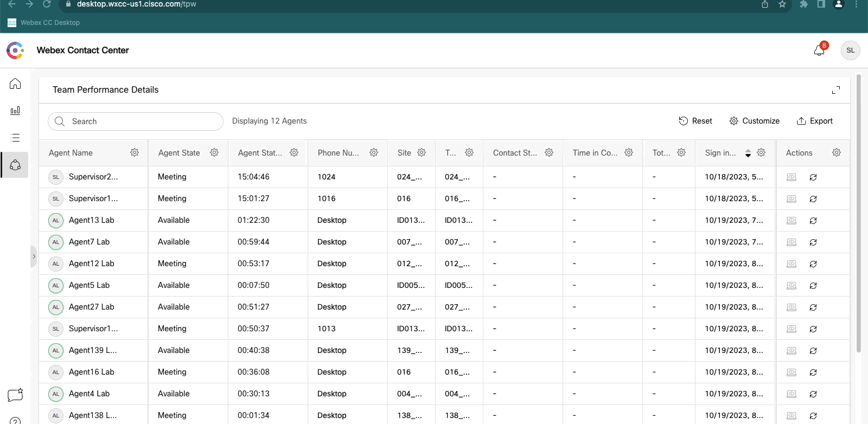
Task: Export the agents table
Action: coord(814,121)
